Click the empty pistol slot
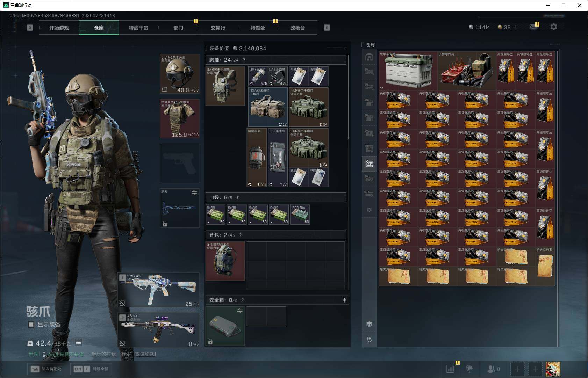The height and width of the screenshot is (378, 588). [x=180, y=163]
